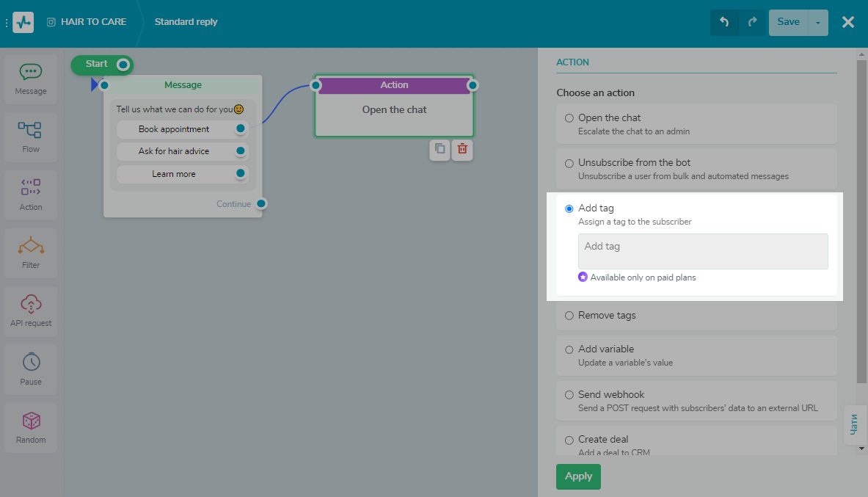Undo the last change
The height and width of the screenshot is (497, 868).
point(724,22)
